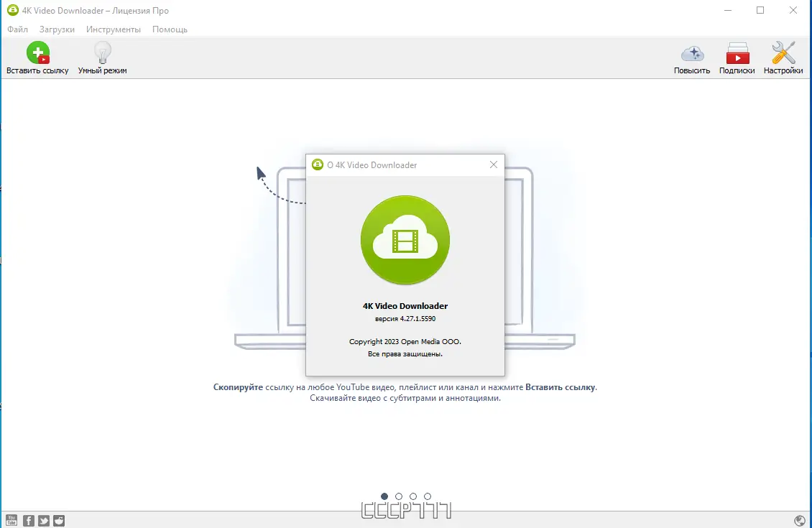Enable Умный режим with the lightbulb icon
This screenshot has height=528, width=812.
click(103, 53)
